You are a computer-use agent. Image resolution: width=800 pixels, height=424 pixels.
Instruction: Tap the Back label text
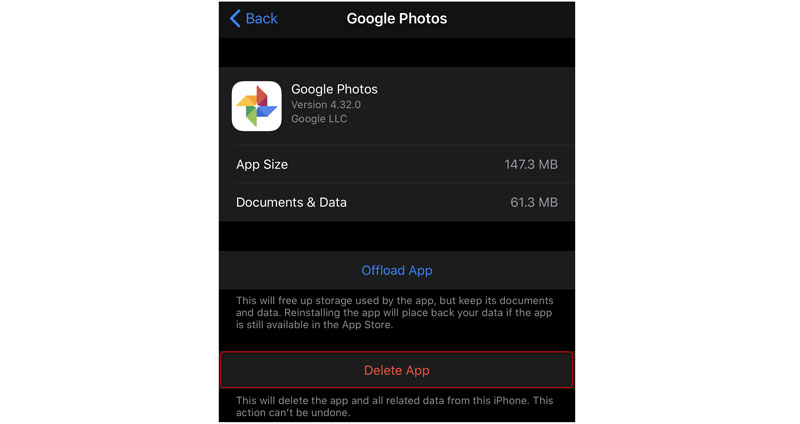click(261, 18)
